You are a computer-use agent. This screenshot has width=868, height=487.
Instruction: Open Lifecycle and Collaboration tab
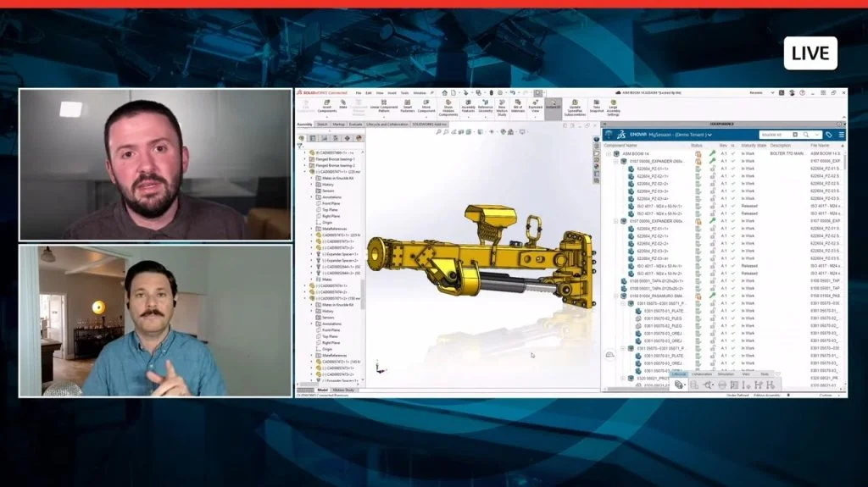(x=387, y=125)
